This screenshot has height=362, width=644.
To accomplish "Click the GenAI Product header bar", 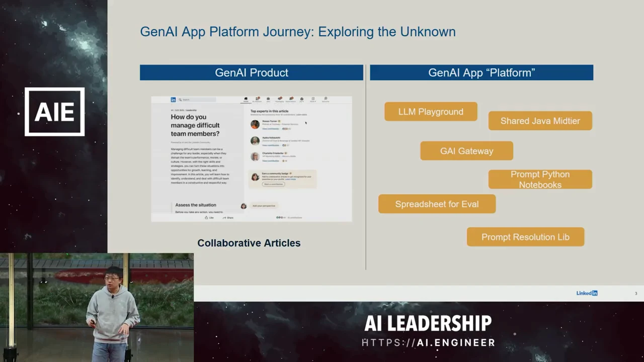I will pos(252,72).
